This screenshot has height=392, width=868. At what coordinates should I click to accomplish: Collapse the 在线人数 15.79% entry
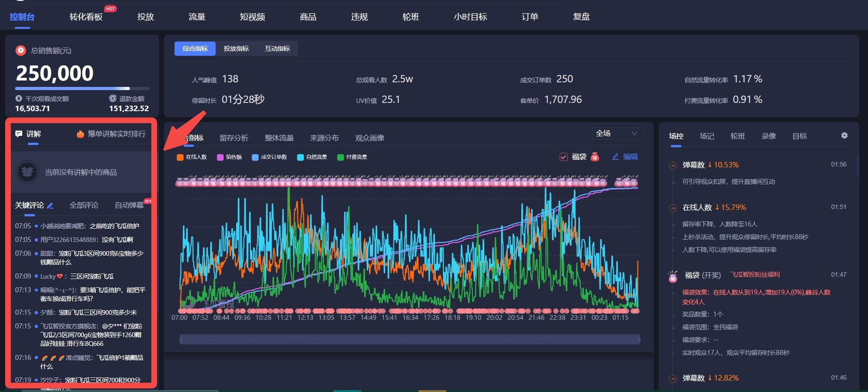pyautogui.click(x=672, y=208)
